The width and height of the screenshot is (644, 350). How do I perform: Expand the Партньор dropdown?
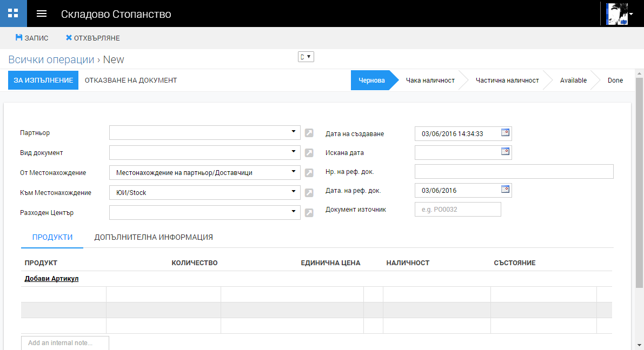tap(293, 131)
